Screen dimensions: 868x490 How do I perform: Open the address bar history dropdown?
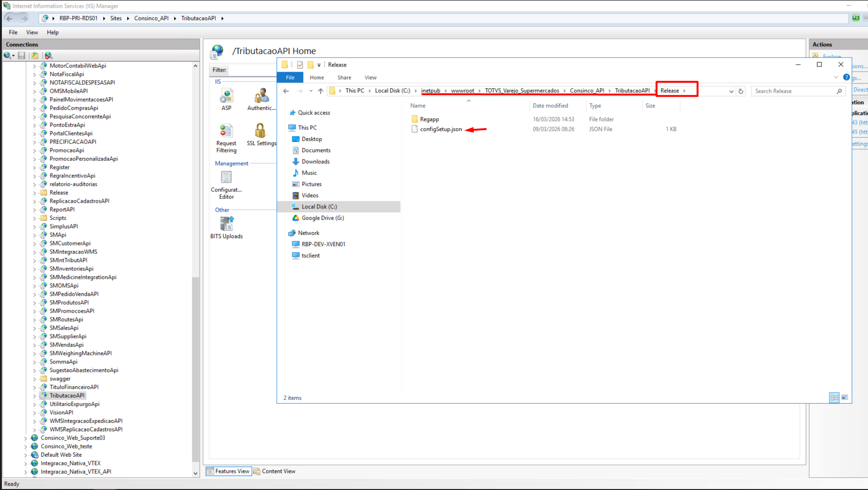[x=731, y=91]
